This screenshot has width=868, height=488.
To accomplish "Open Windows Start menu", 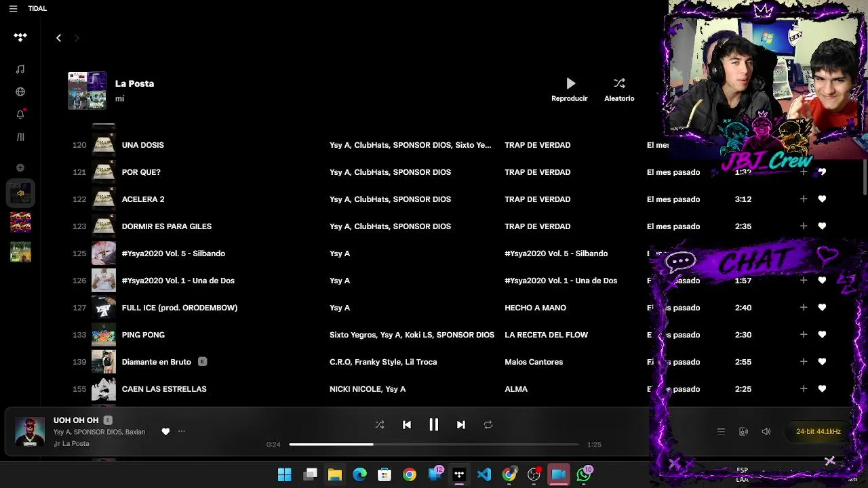I will [285, 474].
